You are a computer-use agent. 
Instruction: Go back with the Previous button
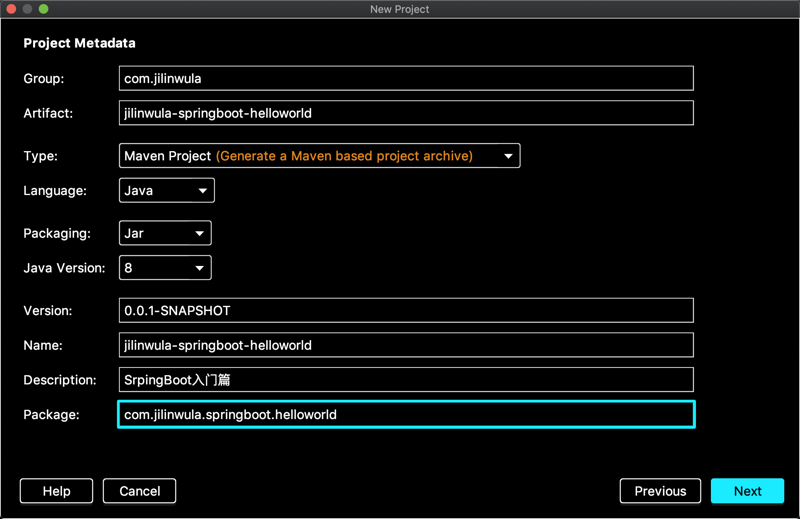click(x=660, y=491)
